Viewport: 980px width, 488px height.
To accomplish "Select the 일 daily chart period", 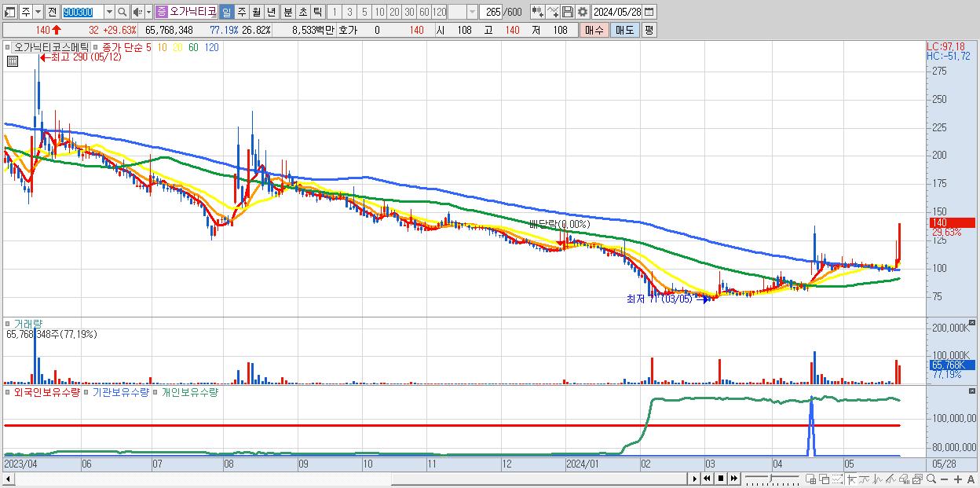I will click(227, 12).
